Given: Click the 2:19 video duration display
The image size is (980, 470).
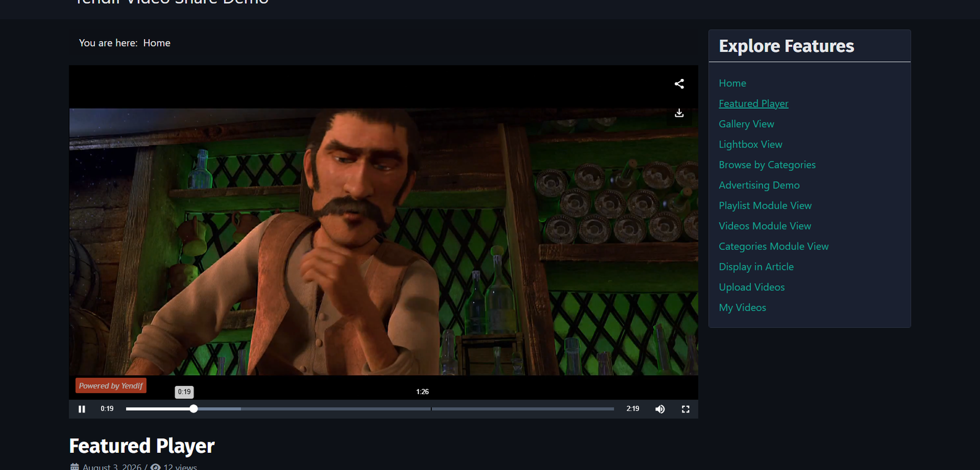Looking at the screenshot, I should [x=633, y=409].
